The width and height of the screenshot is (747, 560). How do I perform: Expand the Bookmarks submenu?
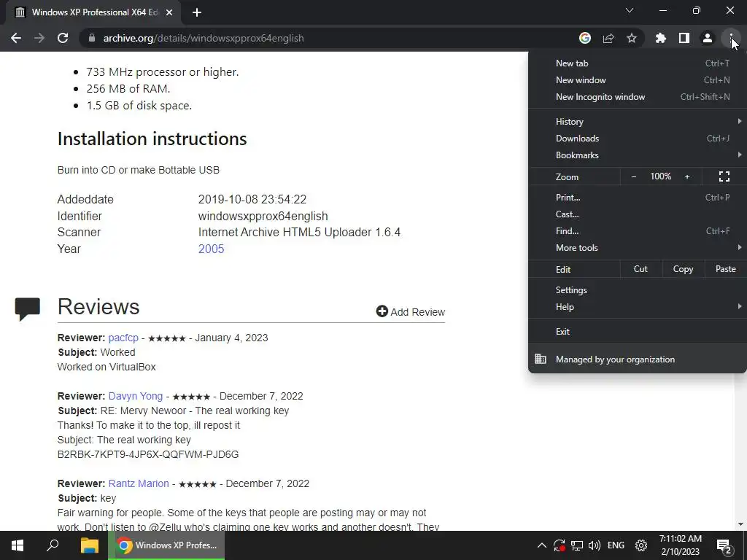(638, 155)
